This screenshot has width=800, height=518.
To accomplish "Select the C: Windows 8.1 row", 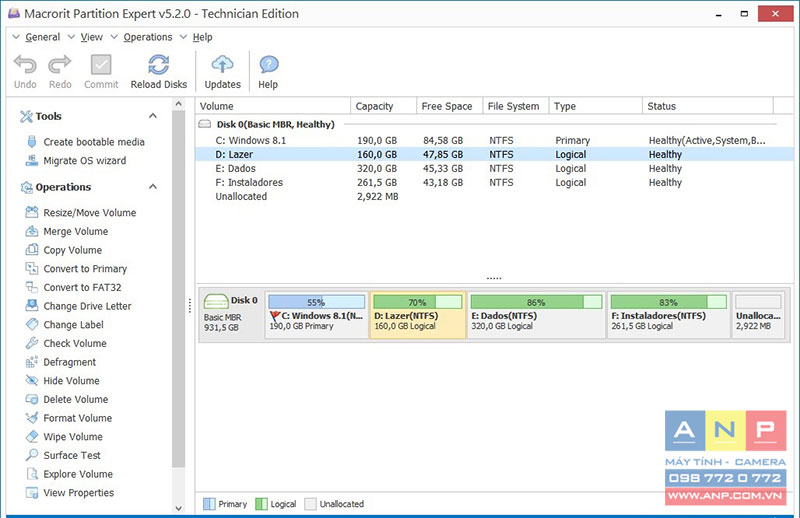I will point(494,140).
